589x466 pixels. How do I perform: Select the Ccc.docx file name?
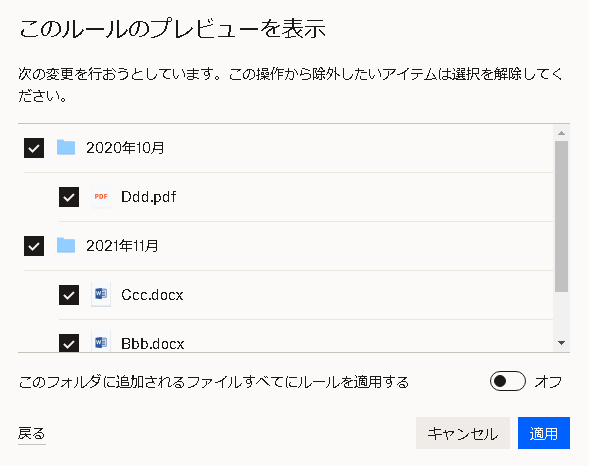tap(152, 295)
